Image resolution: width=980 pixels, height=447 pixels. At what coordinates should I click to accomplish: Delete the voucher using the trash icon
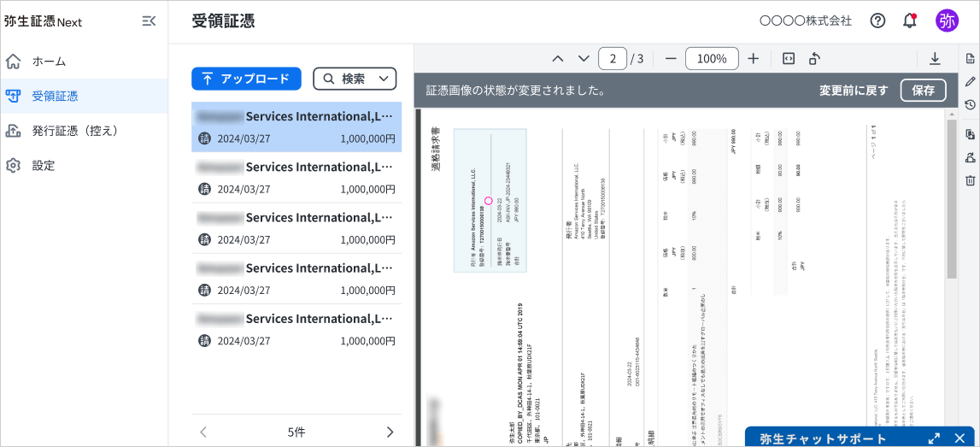tap(970, 180)
